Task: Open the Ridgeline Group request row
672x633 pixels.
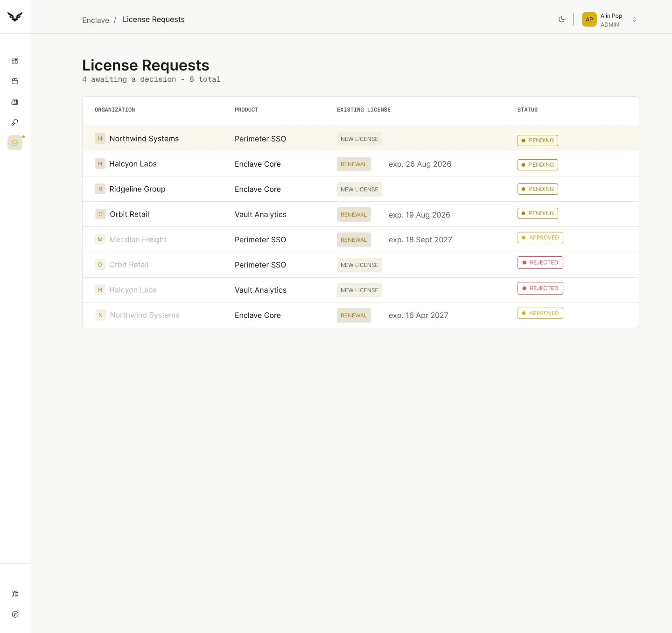Action: coord(361,189)
